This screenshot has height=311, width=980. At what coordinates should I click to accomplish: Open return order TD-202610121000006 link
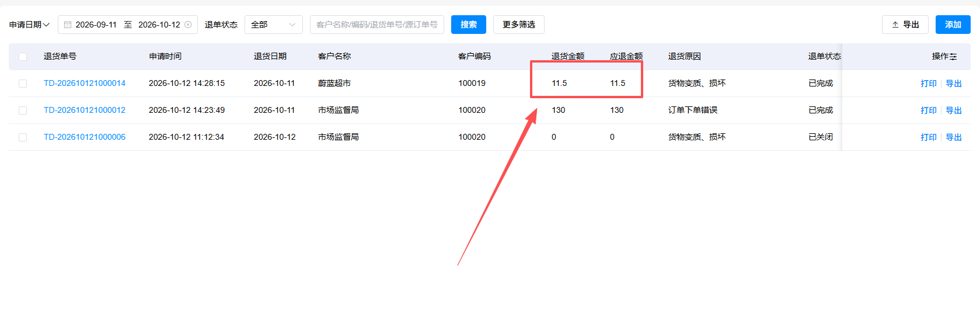click(85, 137)
